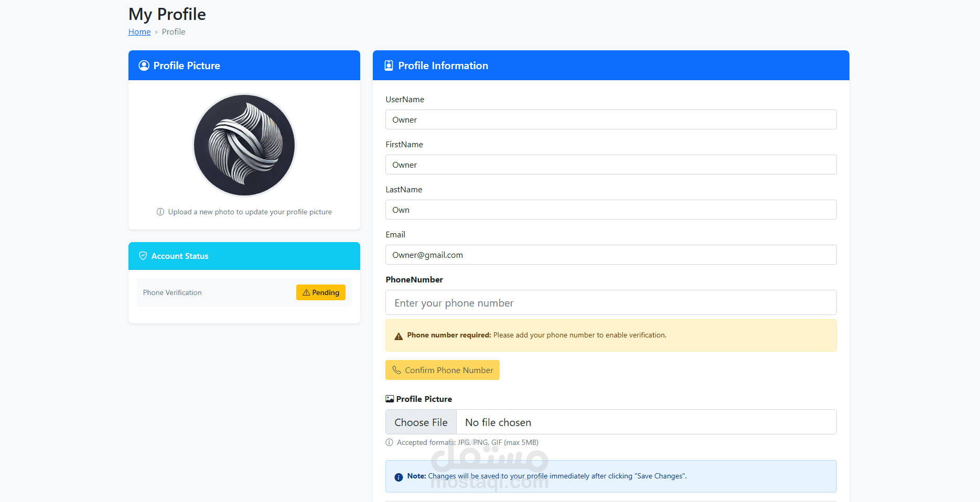This screenshot has width=980, height=502.
Task: Click the "Phone number required:" warning text
Action: (449, 335)
